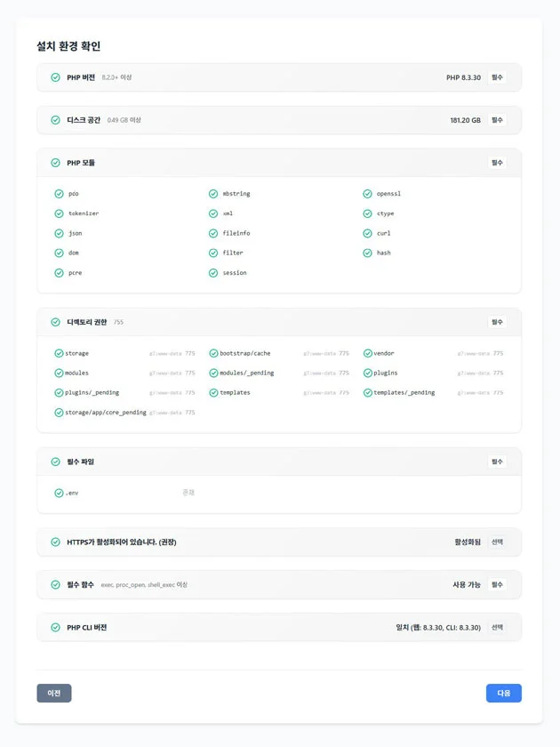Click the check icon for json module
This screenshot has width=560, height=747.
[x=59, y=233]
